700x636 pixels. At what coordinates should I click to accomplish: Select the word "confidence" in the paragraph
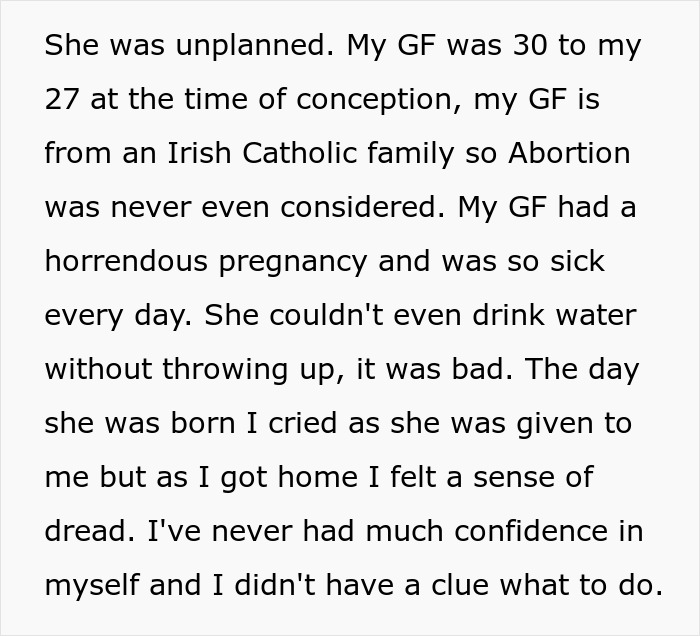pyautogui.click(x=531, y=532)
